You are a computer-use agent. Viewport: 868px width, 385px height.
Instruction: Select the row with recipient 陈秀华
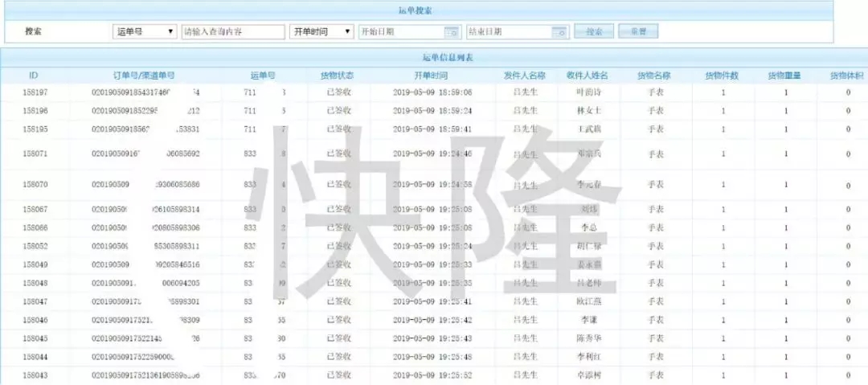[x=434, y=338]
